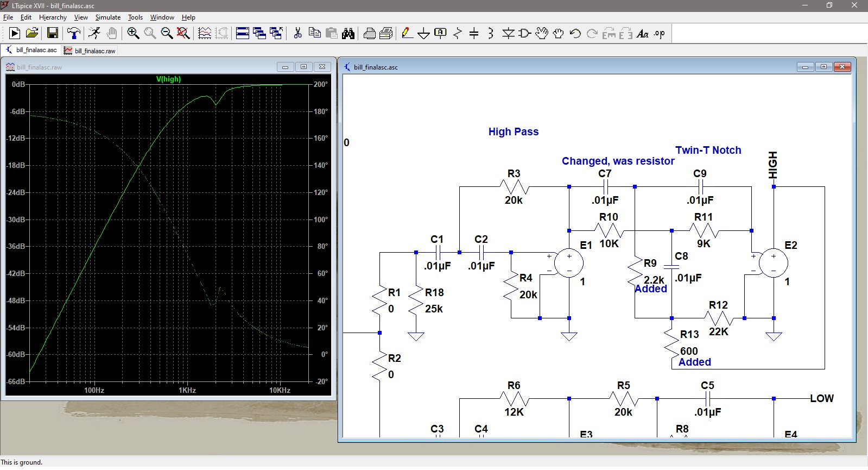Switch to the bill_finalasc.raw tab
The height and width of the screenshot is (470, 868).
pos(90,51)
